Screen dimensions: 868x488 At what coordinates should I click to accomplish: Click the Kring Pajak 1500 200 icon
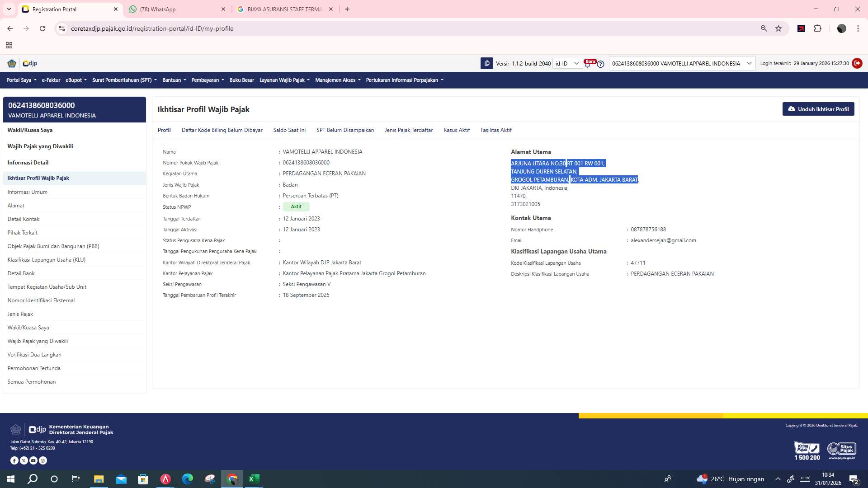[807, 450]
